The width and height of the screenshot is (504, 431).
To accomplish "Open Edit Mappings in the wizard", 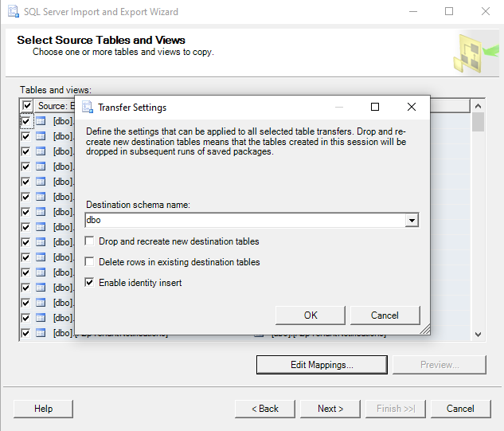I will tap(322, 365).
